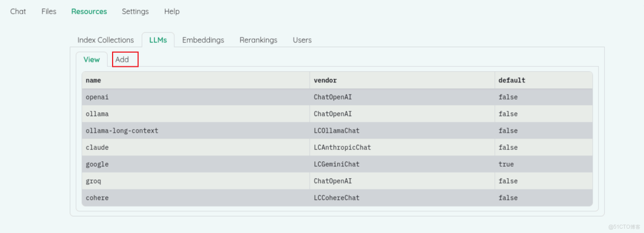The height and width of the screenshot is (233, 644).
Task: Click the true default value for google
Action: [x=543, y=164]
